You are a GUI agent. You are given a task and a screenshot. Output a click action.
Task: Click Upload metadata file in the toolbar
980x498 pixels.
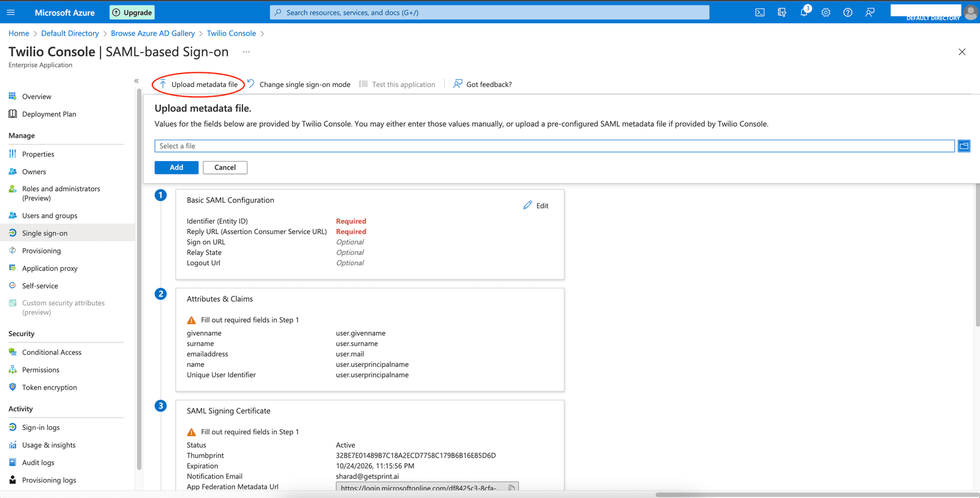(198, 85)
